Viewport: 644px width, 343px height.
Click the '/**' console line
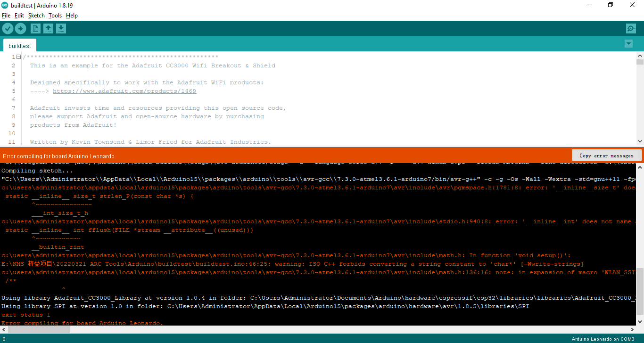[x=11, y=281]
